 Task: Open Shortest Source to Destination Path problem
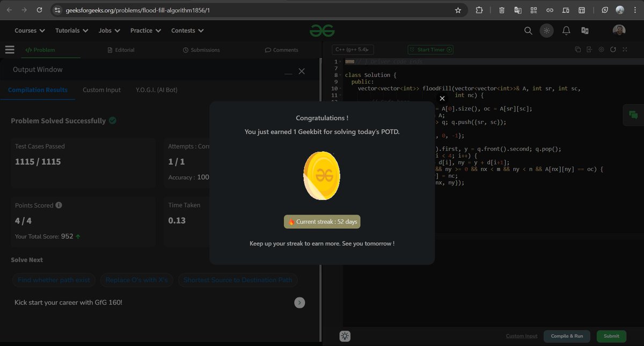click(238, 280)
